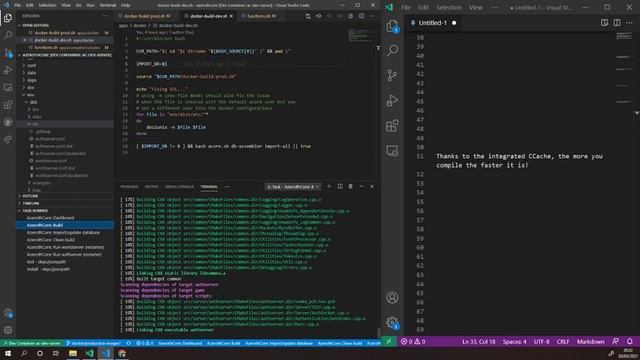The image size is (640, 360).
Task: Click CRLF end of line selector
Action: click(x=562, y=341)
